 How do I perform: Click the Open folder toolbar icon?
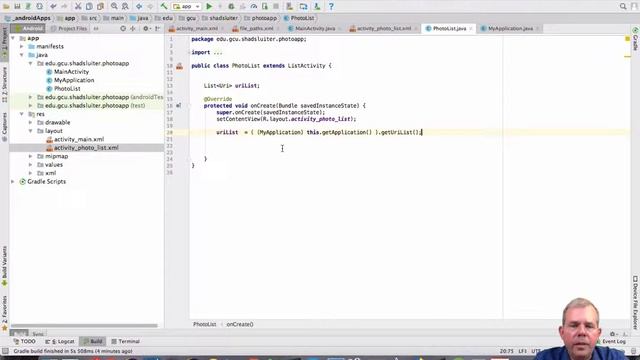click(x=6, y=7)
